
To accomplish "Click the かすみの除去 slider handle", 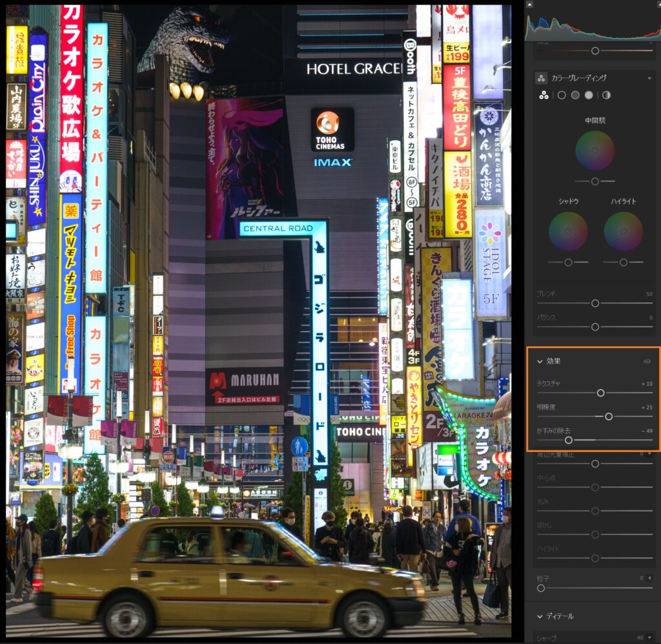I will [569, 440].
